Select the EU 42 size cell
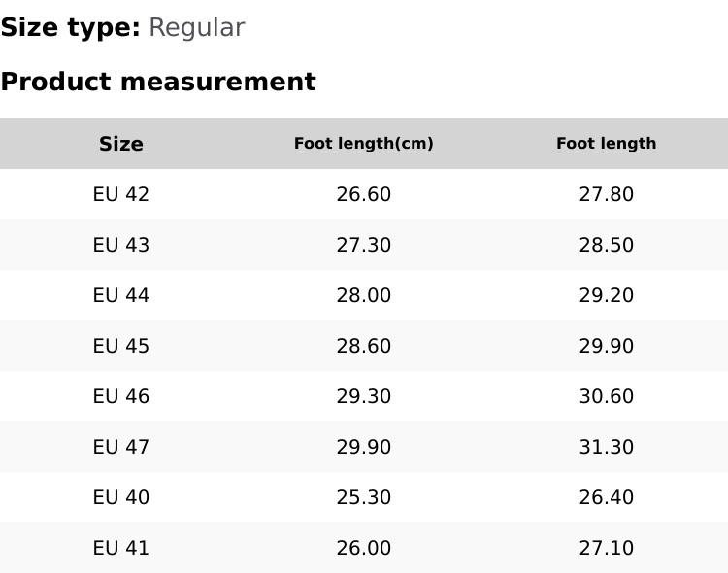 click(x=121, y=194)
